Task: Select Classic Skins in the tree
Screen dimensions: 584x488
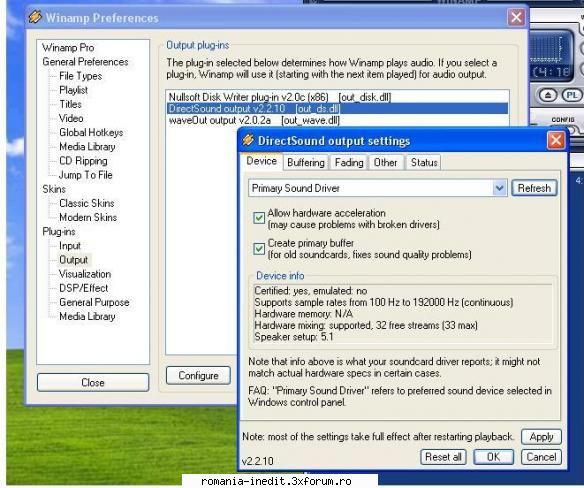Action: coord(87,203)
